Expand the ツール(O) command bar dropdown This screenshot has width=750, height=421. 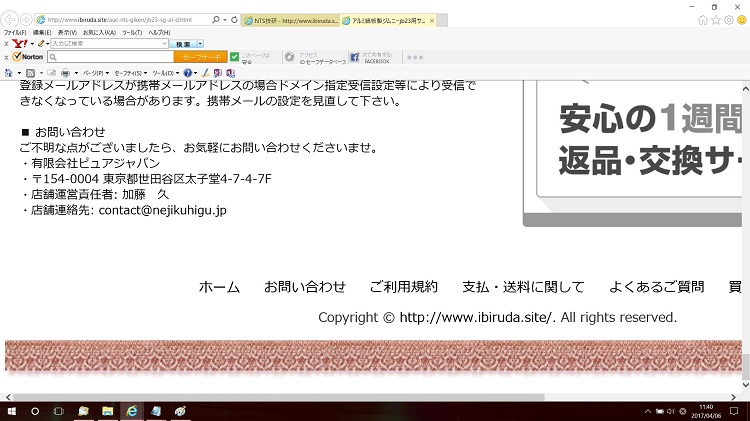(165, 73)
